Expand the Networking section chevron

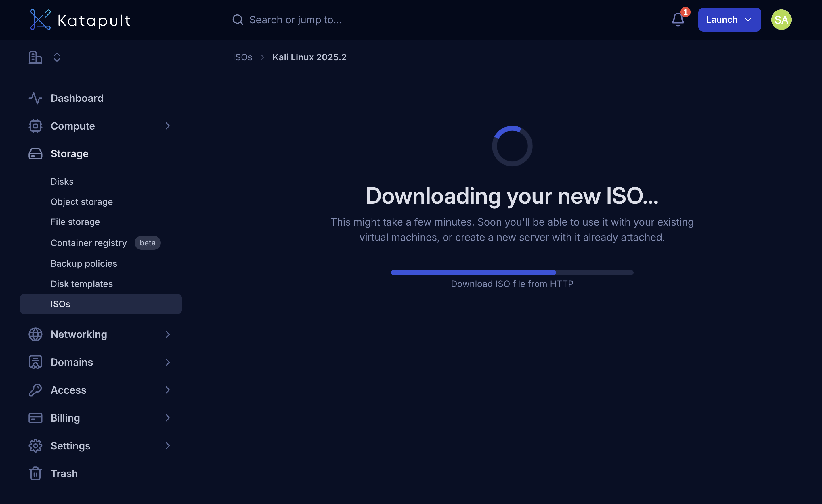167,334
